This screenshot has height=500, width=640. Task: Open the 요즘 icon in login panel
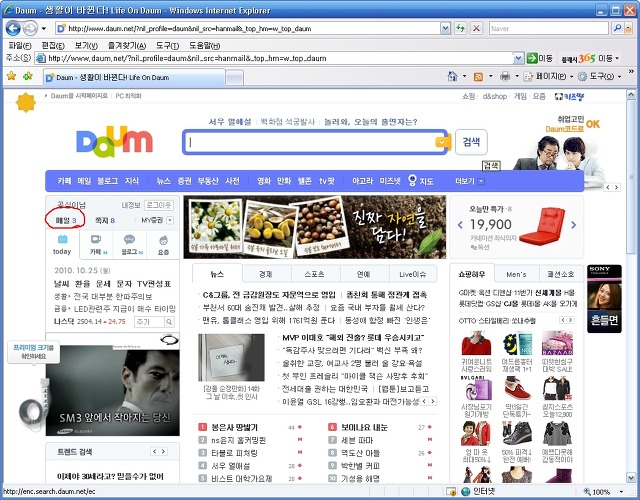tap(163, 244)
